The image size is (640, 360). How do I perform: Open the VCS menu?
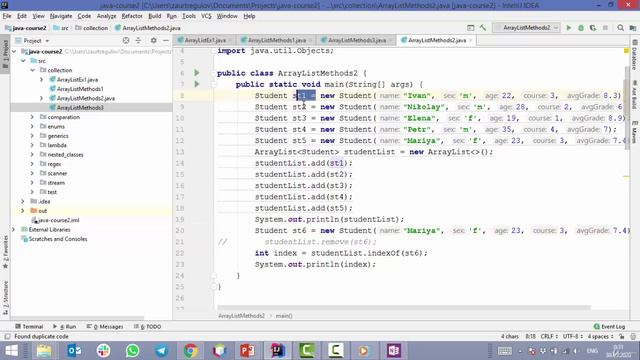206,16
